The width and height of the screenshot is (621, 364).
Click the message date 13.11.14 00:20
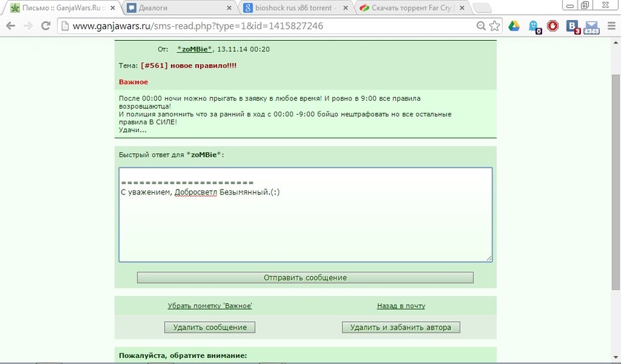tap(243, 49)
